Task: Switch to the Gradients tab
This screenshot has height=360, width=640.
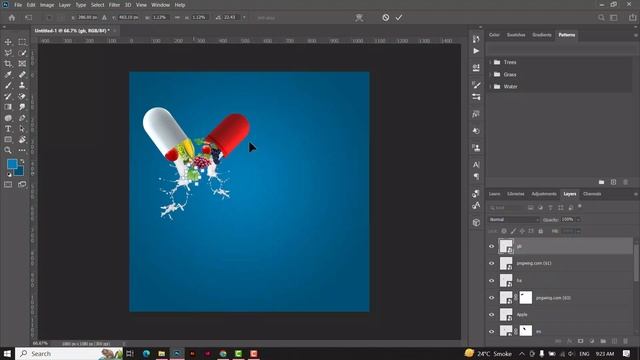Action: 542,35
